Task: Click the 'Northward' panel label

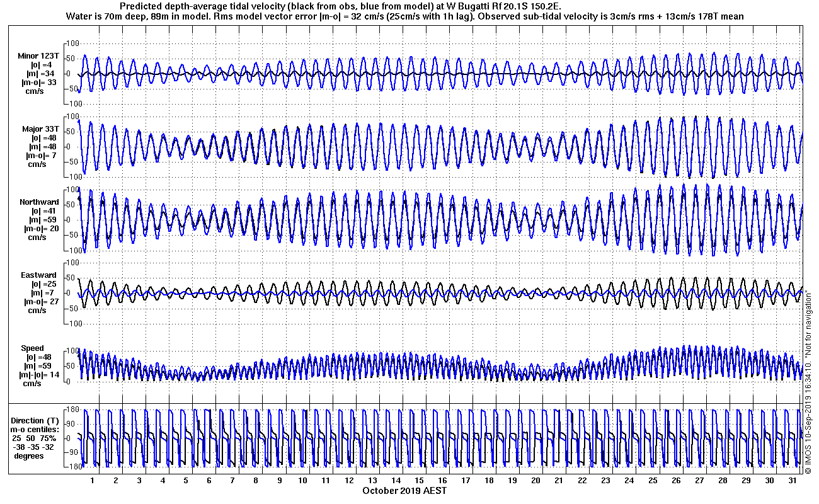Action: 38,202
